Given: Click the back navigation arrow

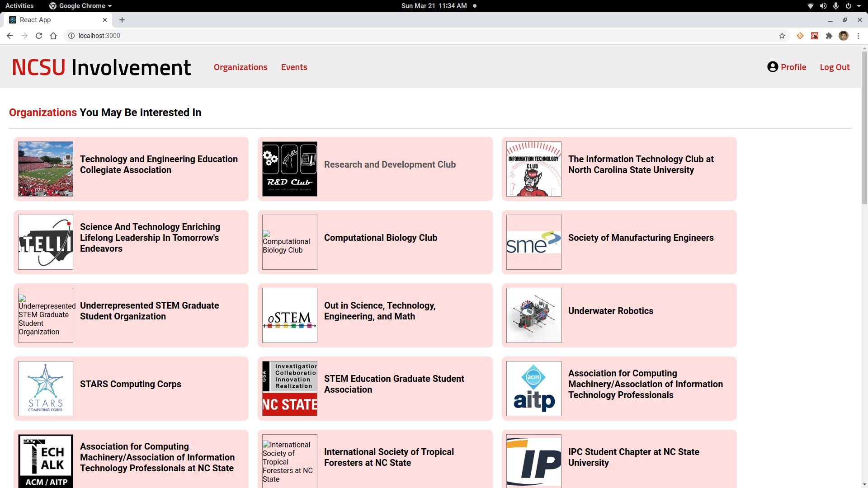Looking at the screenshot, I should tap(10, 36).
